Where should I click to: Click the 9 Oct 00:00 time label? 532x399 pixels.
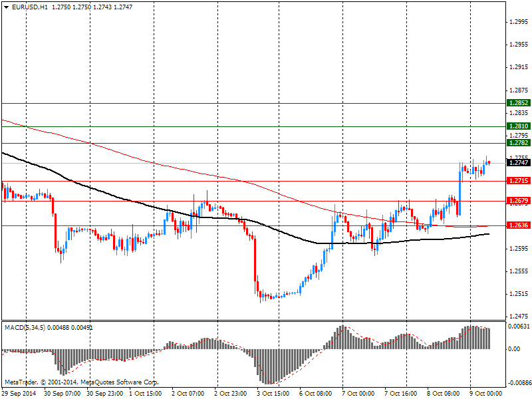tap(485, 394)
